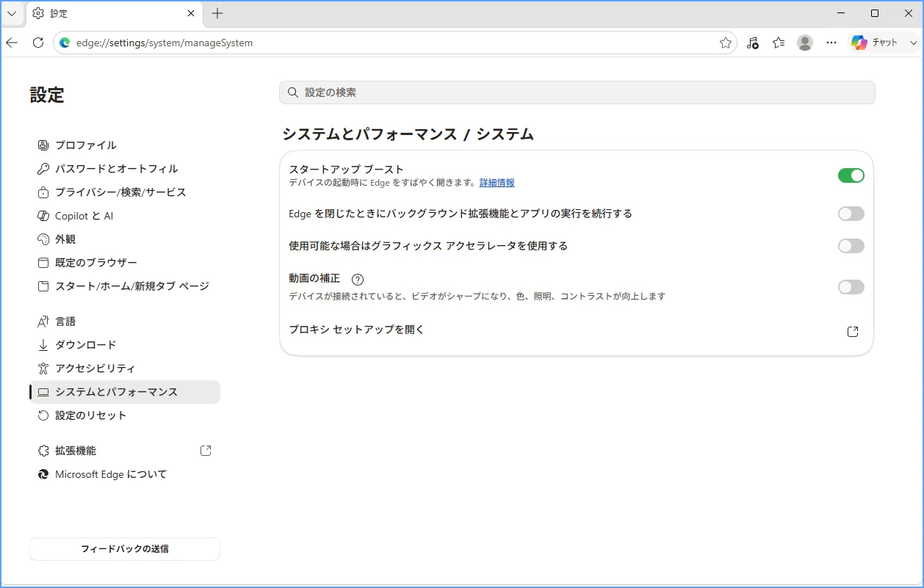Click the Edge logo in address bar

65,43
